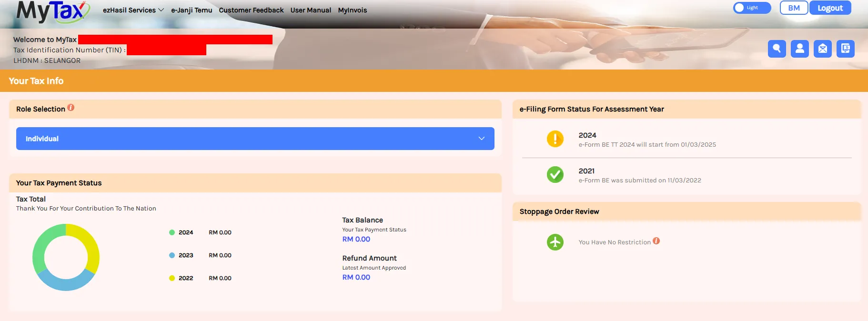
Task: Click the No Restriction info icon
Action: pyautogui.click(x=656, y=241)
